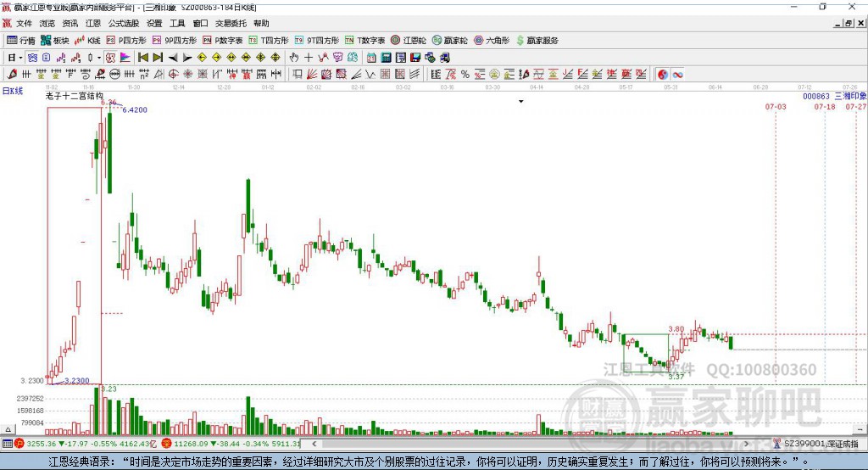The image size is (868, 470).
Task: Open the 江恩 menu
Action: click(93, 23)
